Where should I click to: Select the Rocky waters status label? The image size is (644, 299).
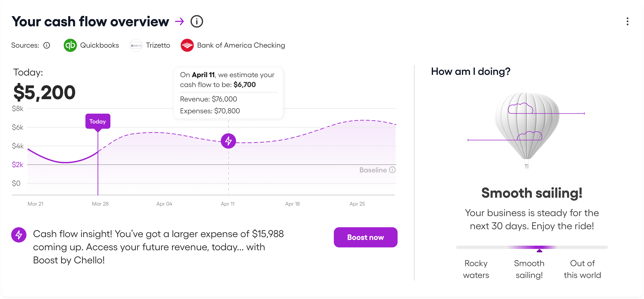click(476, 269)
